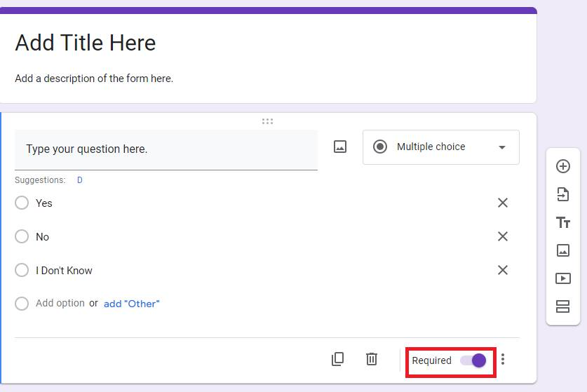Open the Multiple choice type dropdown

tap(441, 147)
